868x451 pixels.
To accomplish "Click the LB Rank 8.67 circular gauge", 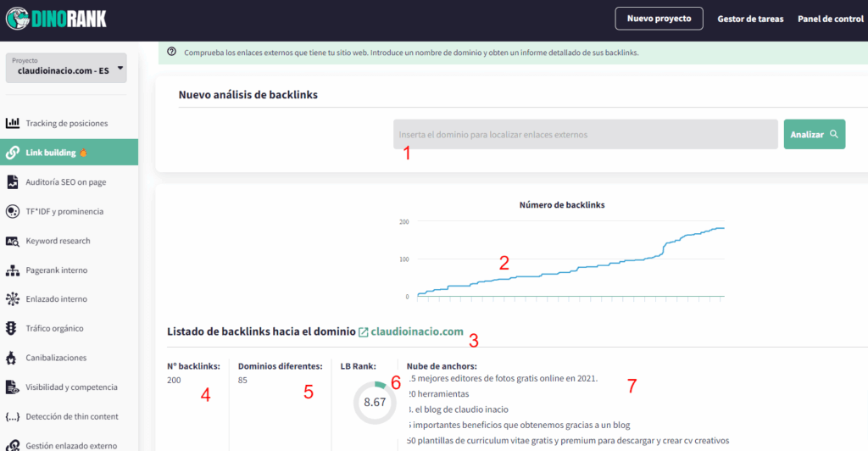I will click(375, 403).
